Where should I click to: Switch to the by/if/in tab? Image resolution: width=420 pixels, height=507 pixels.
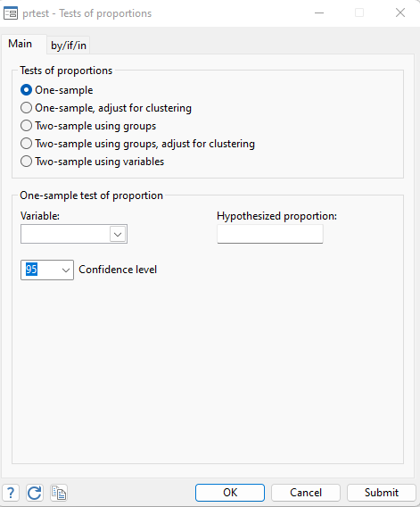pyautogui.click(x=69, y=46)
